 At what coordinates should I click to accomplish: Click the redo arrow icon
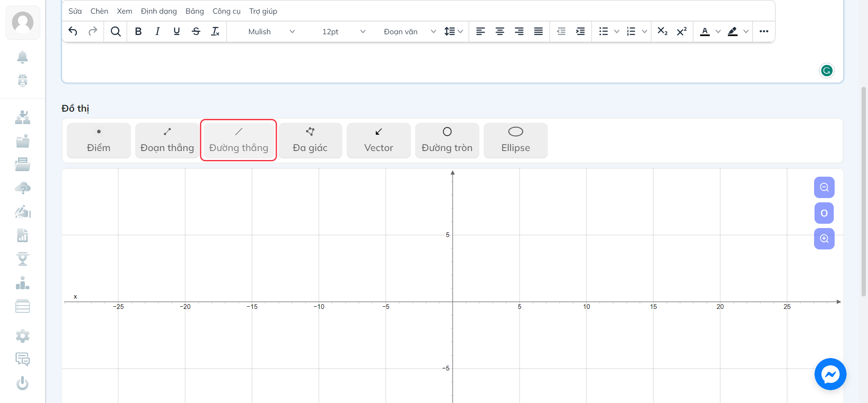tap(93, 31)
